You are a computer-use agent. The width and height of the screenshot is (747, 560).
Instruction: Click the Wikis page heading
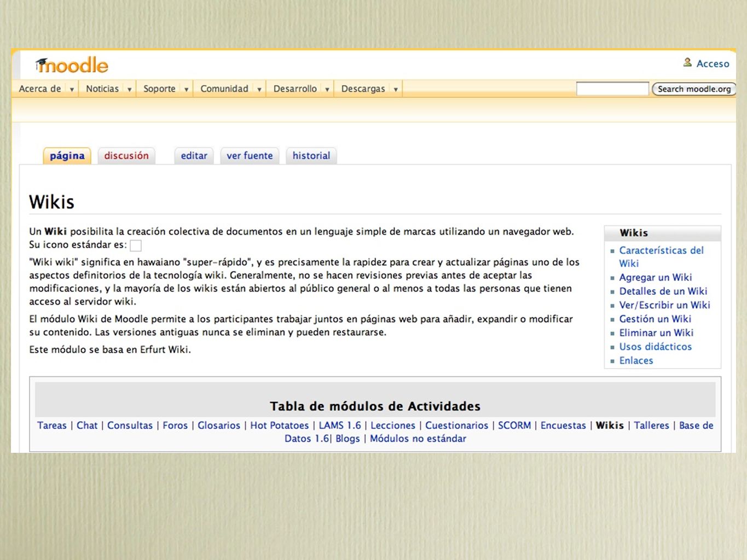[51, 202]
